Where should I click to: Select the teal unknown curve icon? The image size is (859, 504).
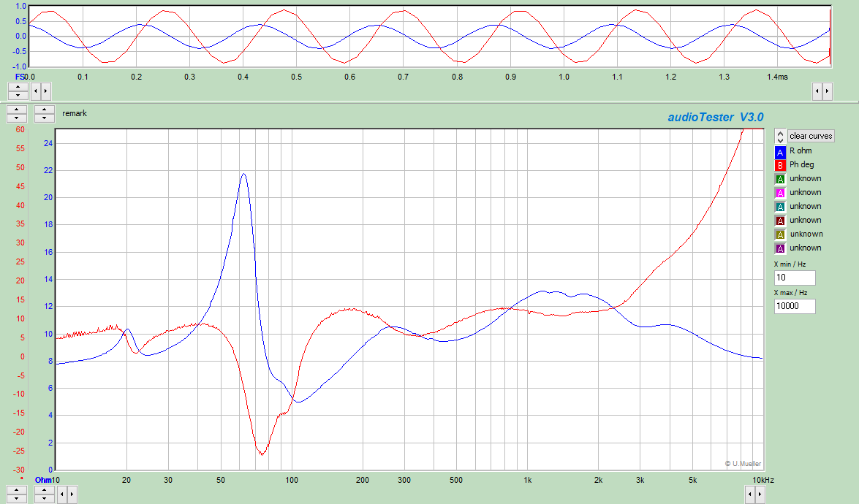(x=780, y=207)
